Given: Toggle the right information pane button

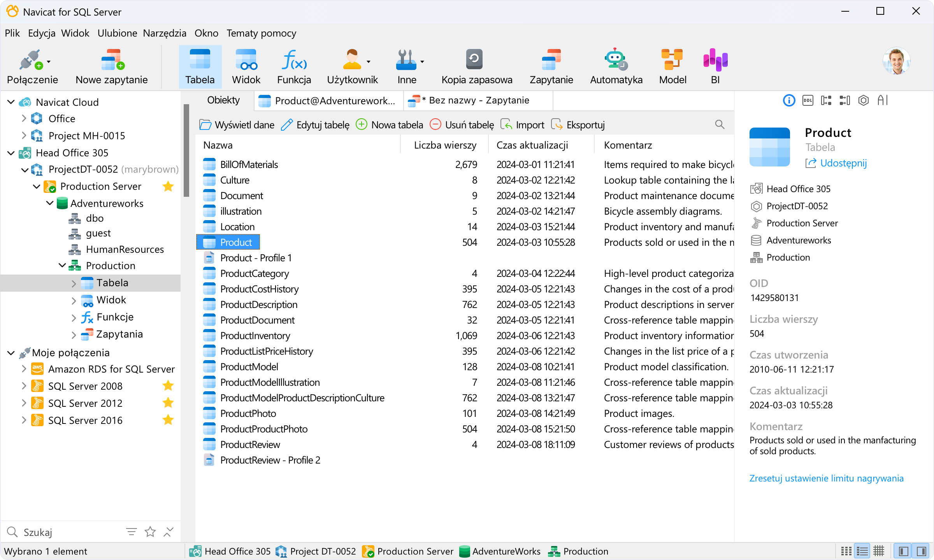Looking at the screenshot, I should (x=921, y=551).
